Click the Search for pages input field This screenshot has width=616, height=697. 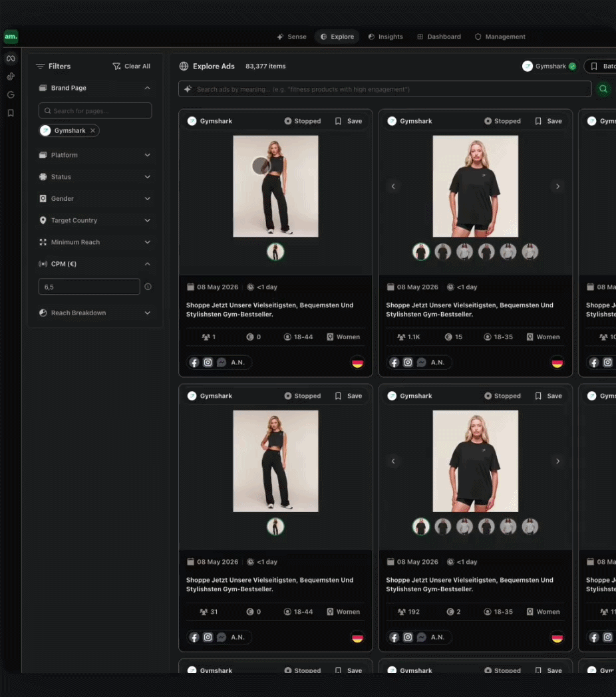[x=95, y=110]
